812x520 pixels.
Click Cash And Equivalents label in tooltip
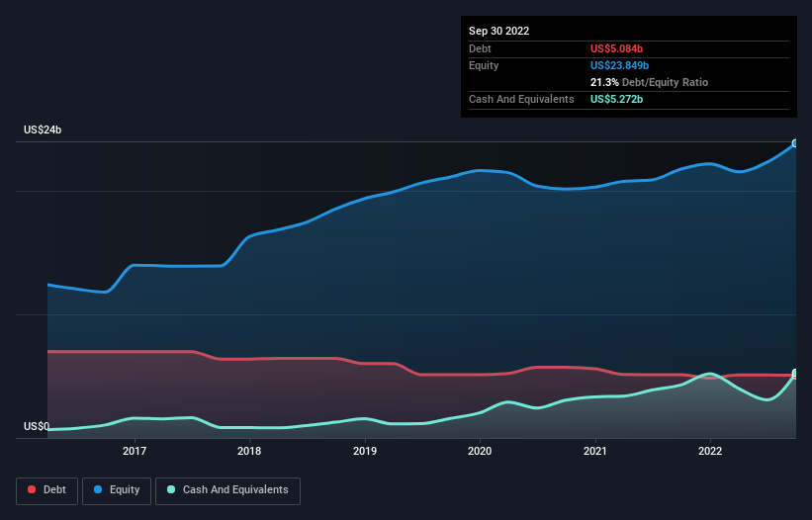coord(521,99)
